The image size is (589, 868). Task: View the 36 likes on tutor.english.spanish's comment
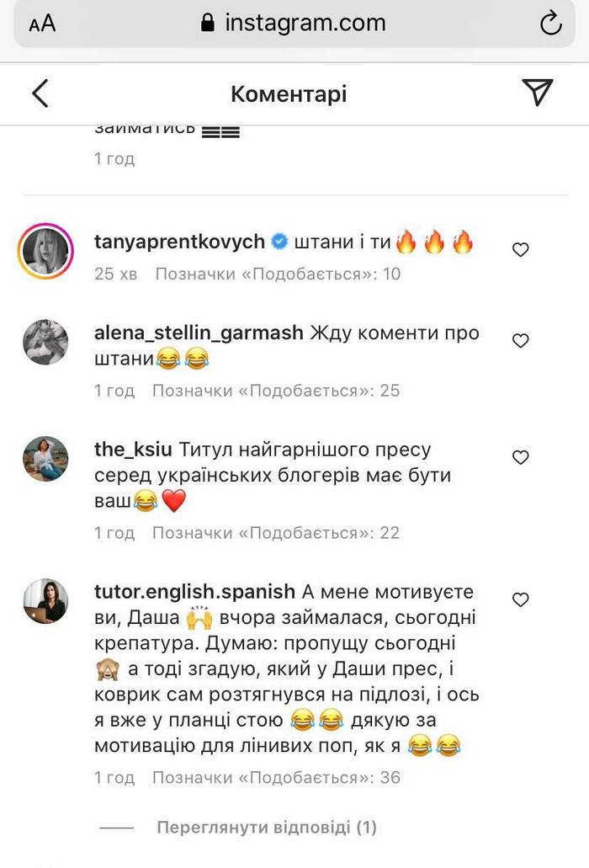(x=276, y=777)
